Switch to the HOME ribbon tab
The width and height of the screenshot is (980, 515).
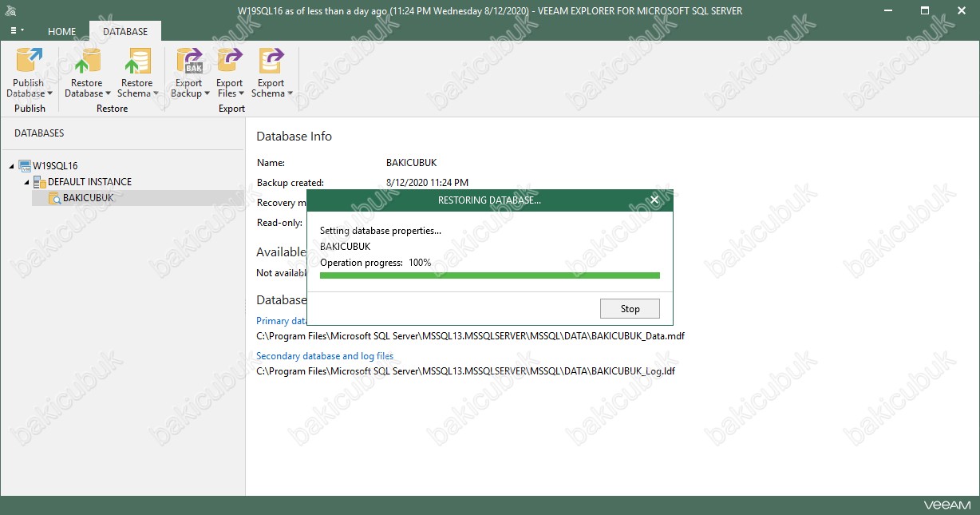[x=61, y=32]
